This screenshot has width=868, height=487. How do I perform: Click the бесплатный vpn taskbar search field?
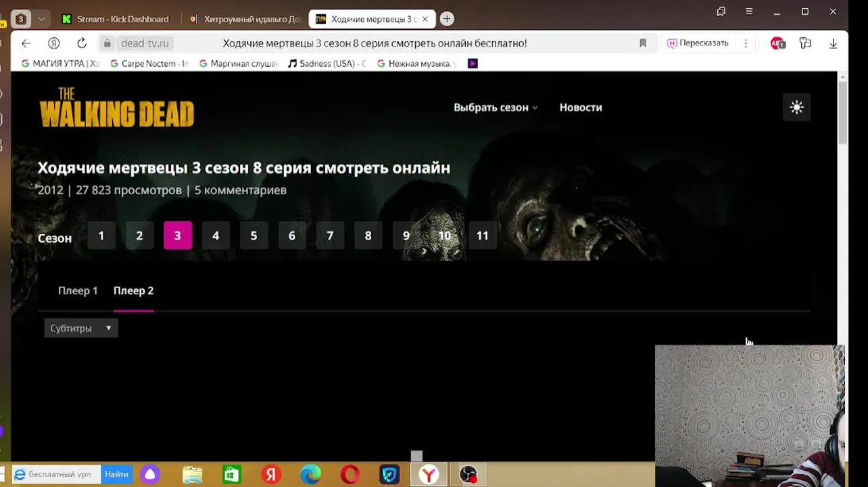57,474
